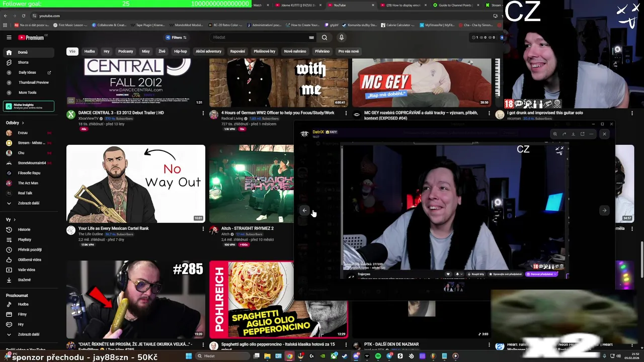Zoom in with the Discord viewer magnifier
644x362 pixels.
click(555, 134)
